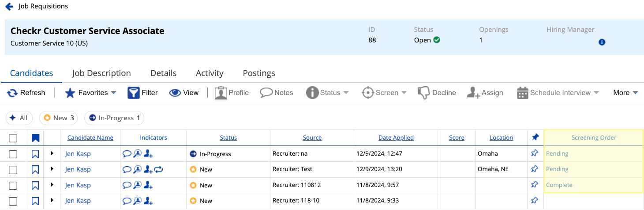
Task: Click the comment indicator in In-Progress row
Action: 127,154
